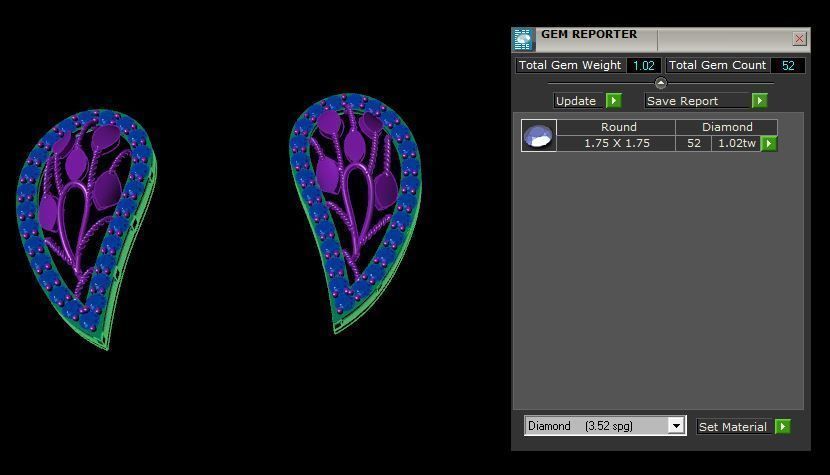
Task: Select the left paisley earring model
Action: point(86,229)
